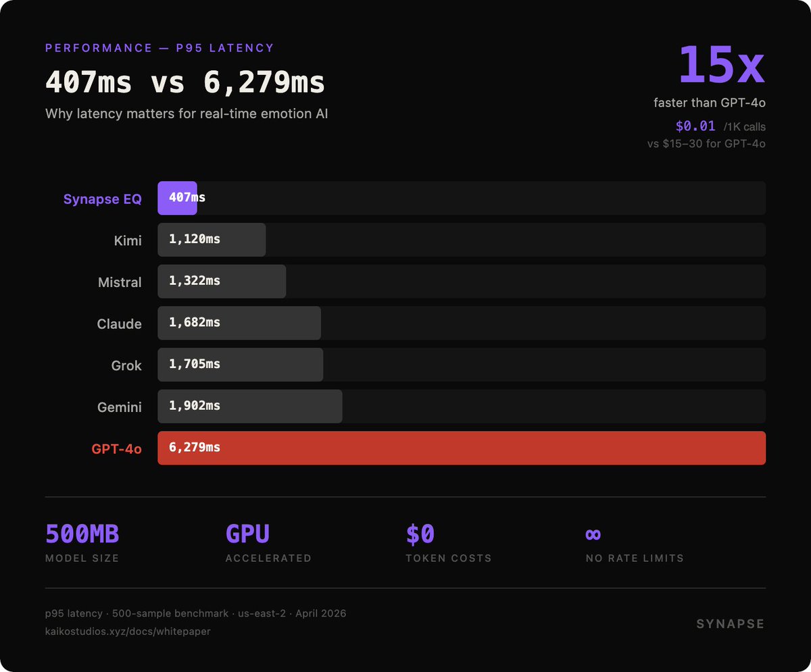811x672 pixels.
Task: Click the Claude 1,682ms bar
Action: (239, 323)
